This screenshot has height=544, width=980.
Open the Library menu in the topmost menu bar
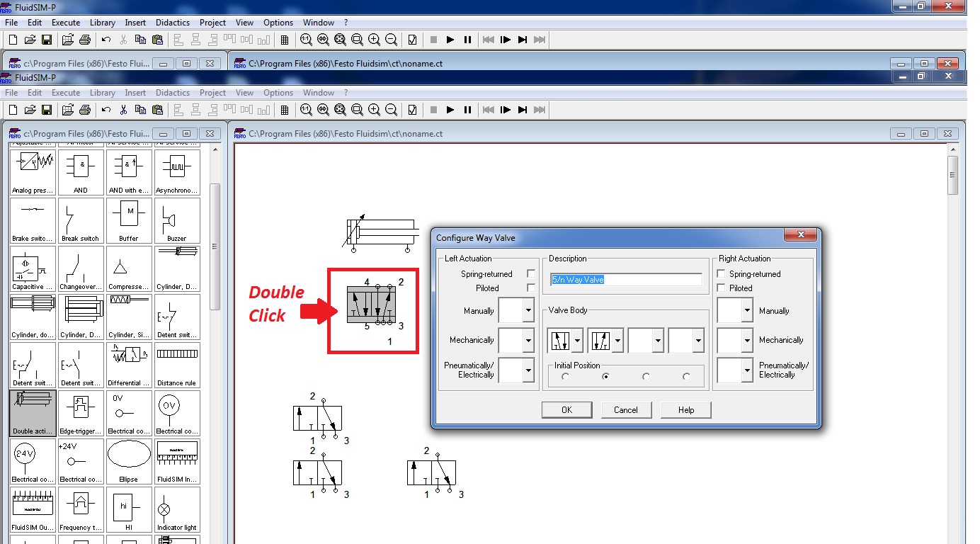point(103,23)
